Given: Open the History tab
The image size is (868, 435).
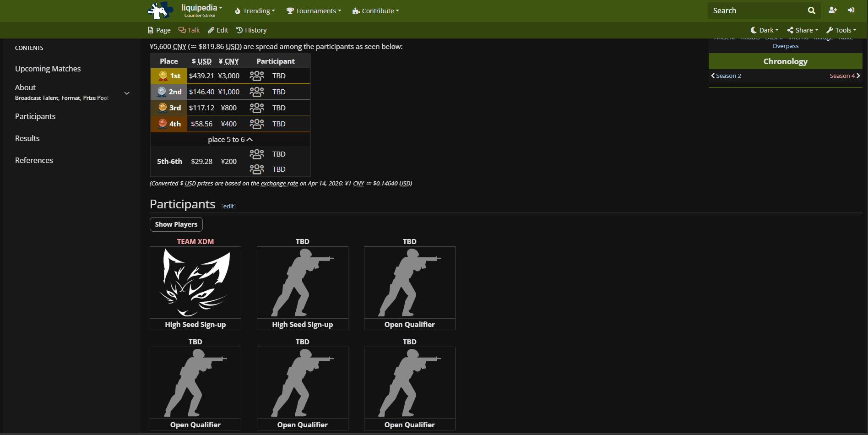Looking at the screenshot, I should point(251,30).
